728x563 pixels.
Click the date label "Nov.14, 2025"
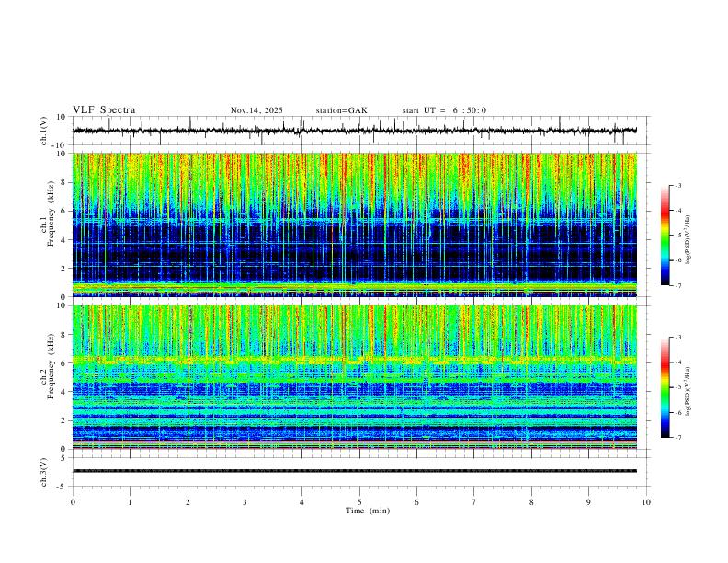(256, 110)
